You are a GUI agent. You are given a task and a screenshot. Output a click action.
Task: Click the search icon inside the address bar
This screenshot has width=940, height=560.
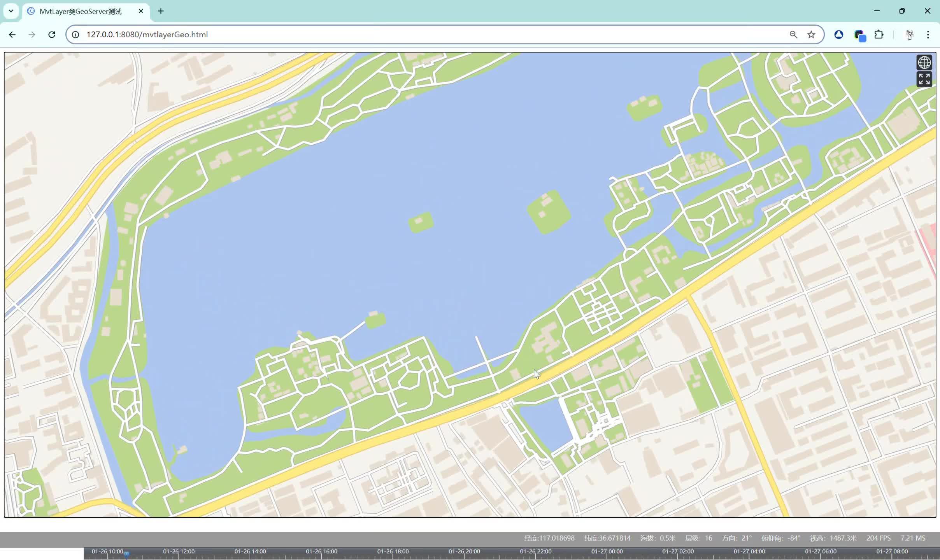(x=793, y=35)
